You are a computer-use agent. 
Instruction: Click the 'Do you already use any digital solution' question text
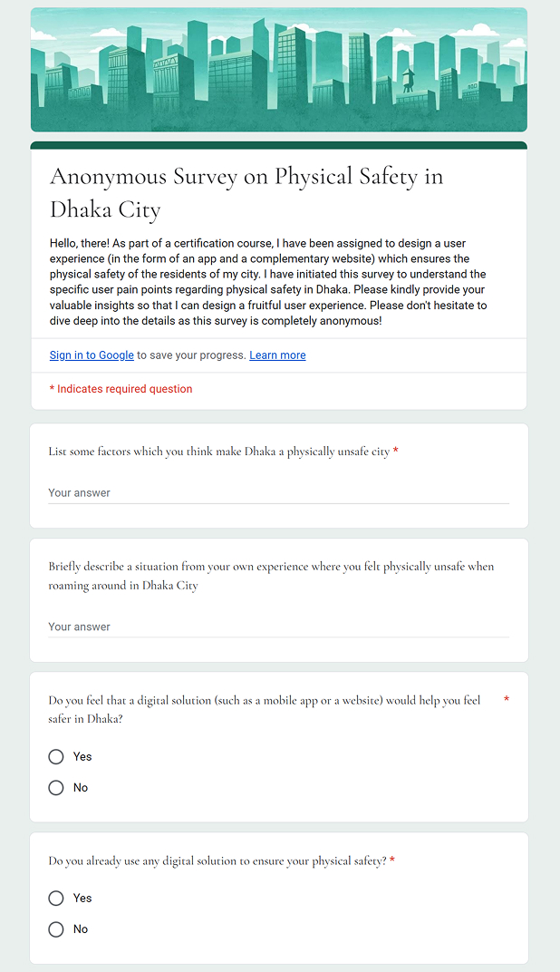point(217,860)
